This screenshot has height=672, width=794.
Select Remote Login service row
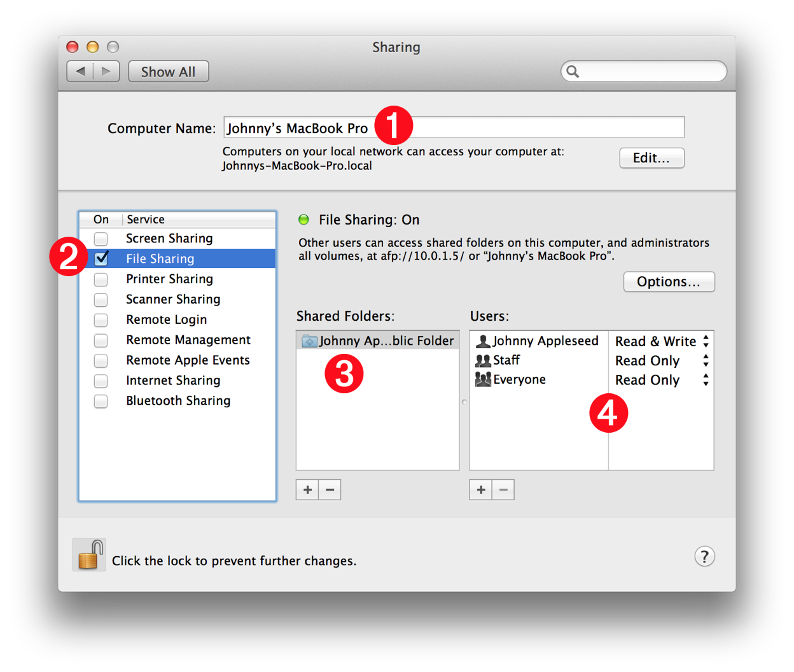pyautogui.click(x=178, y=320)
